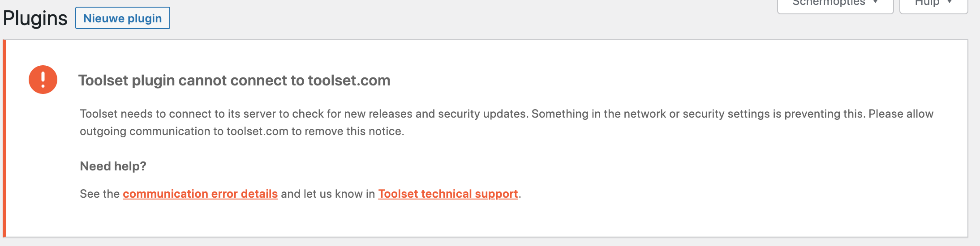Click the Nieuwe plugin button

tap(123, 18)
